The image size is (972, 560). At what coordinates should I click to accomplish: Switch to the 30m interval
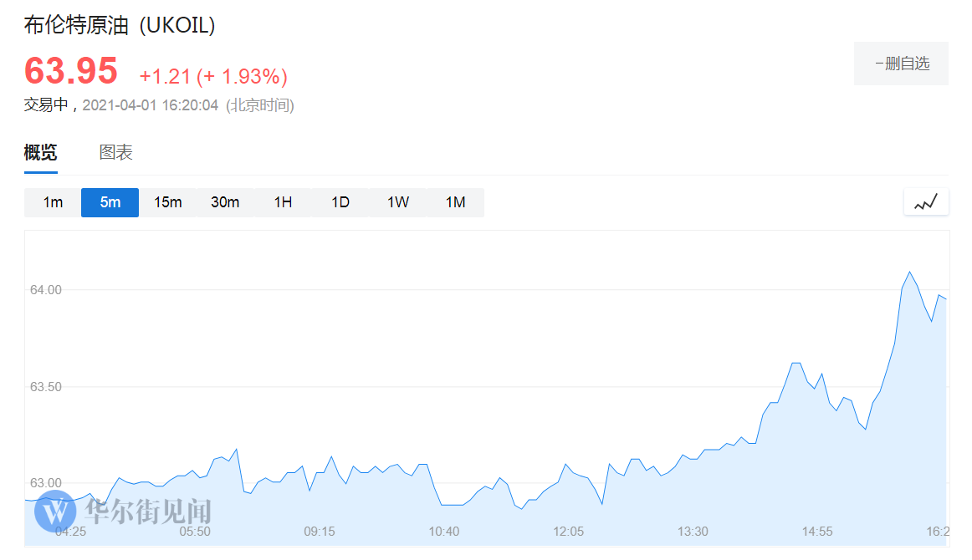pyautogui.click(x=225, y=202)
